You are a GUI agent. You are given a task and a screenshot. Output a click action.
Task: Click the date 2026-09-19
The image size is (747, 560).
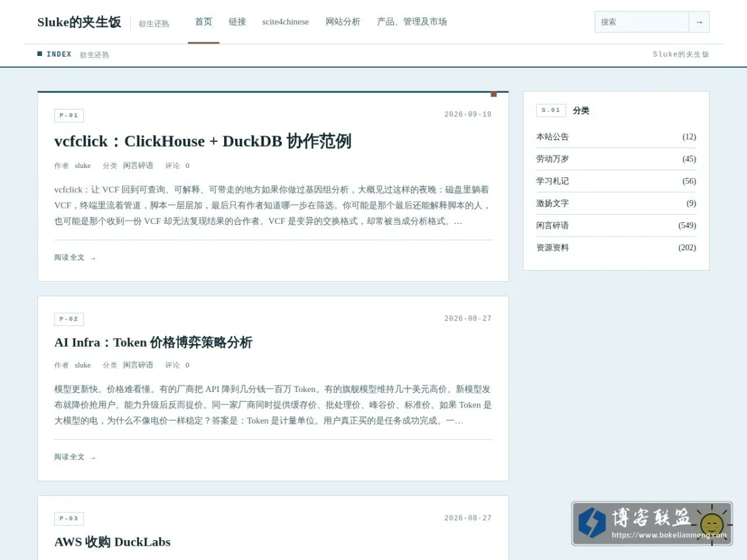468,114
